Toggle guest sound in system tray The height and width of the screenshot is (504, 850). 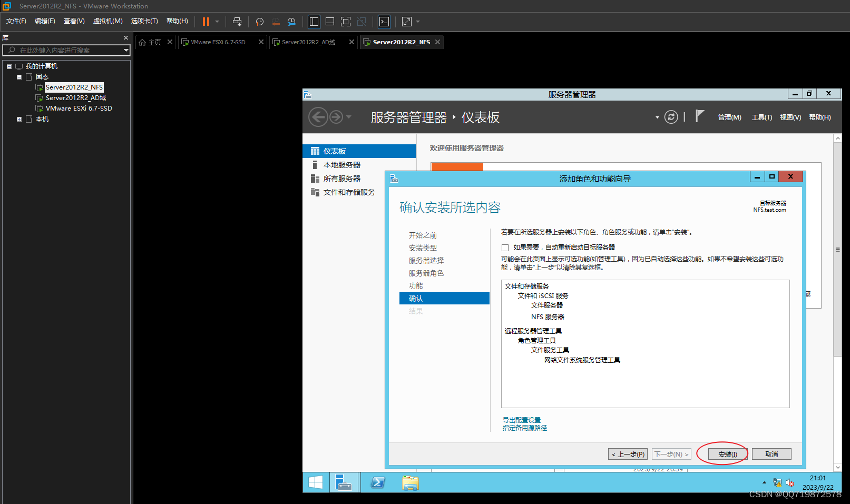coord(790,482)
